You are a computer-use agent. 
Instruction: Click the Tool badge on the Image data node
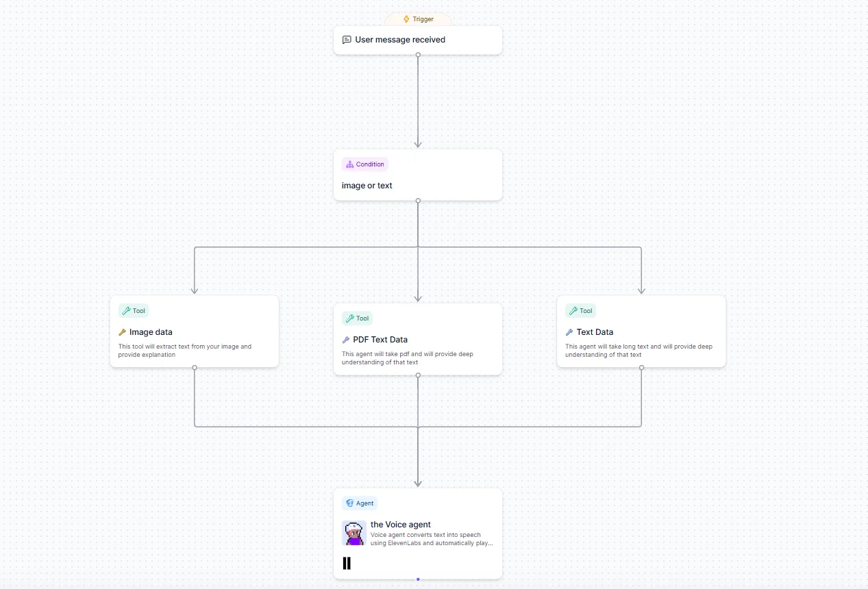coord(134,311)
